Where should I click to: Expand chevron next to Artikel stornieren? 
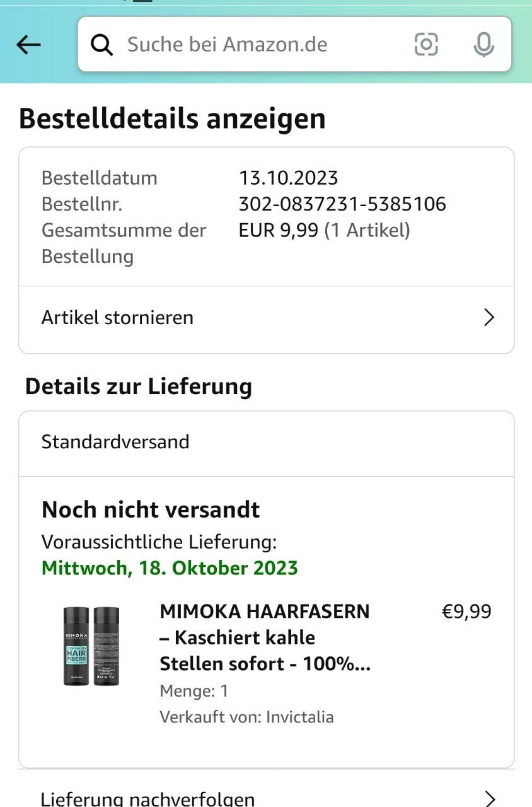point(489,318)
